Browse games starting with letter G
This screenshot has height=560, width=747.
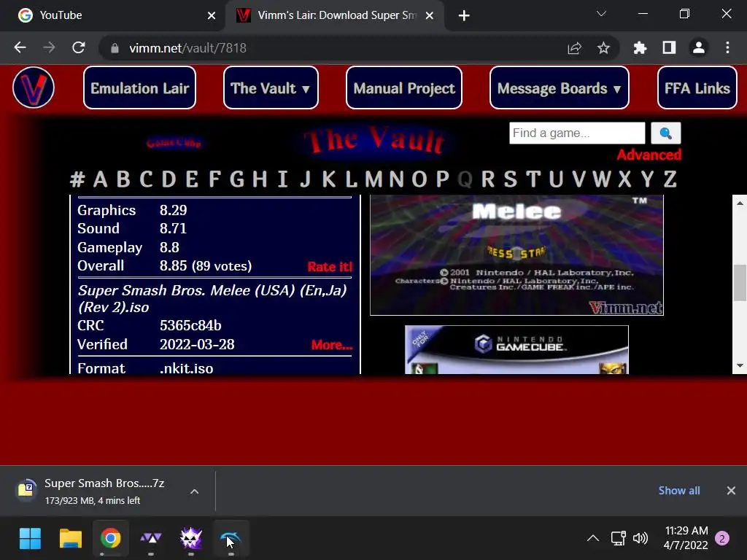[x=237, y=179]
